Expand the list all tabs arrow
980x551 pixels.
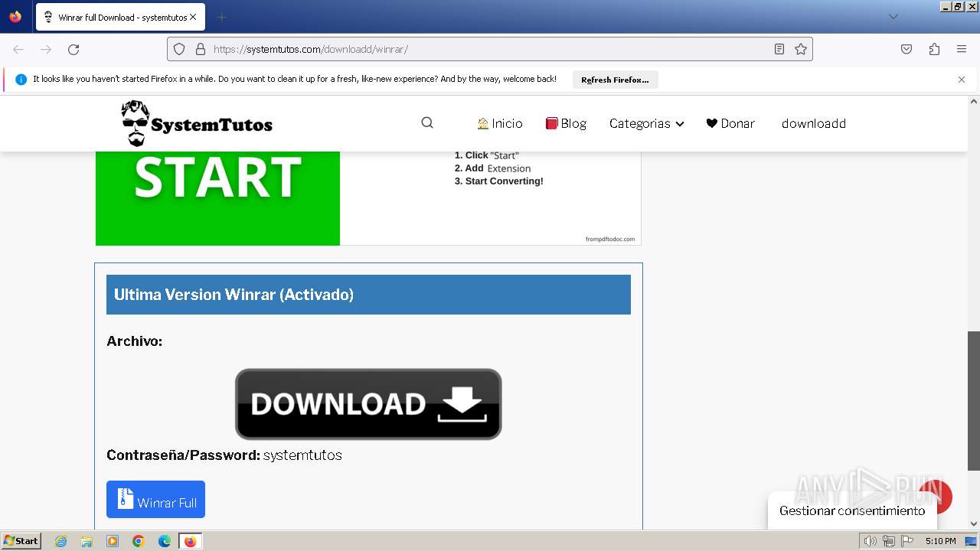(x=893, y=17)
